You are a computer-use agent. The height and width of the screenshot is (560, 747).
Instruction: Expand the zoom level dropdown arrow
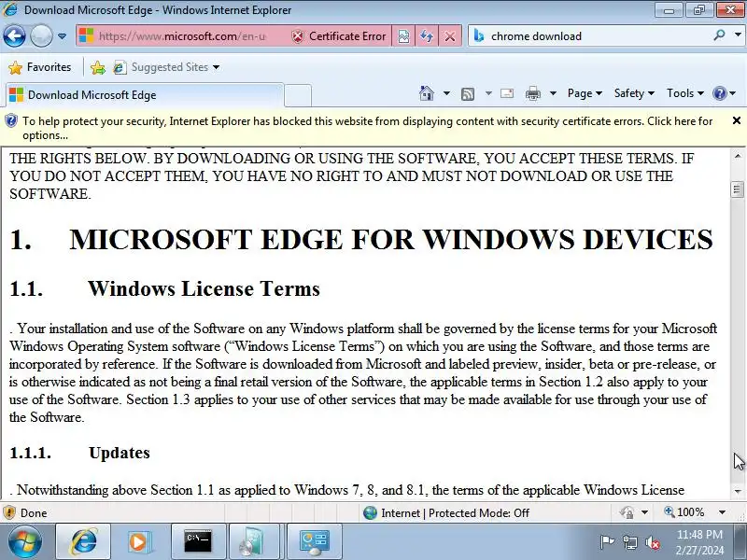(x=722, y=512)
